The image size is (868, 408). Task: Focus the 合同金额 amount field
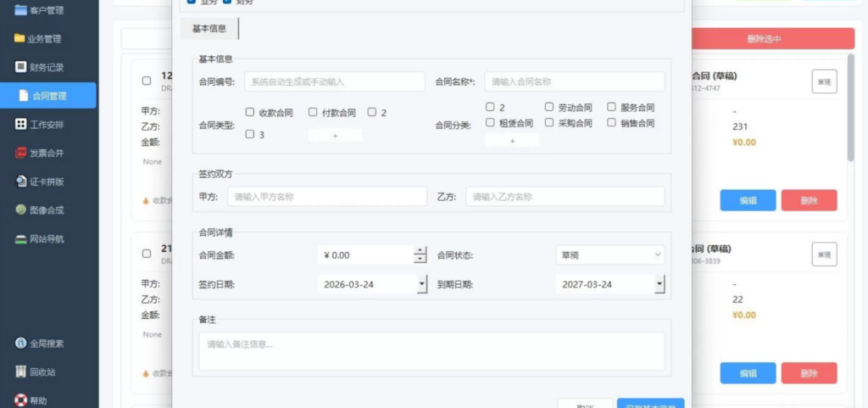[x=365, y=255]
